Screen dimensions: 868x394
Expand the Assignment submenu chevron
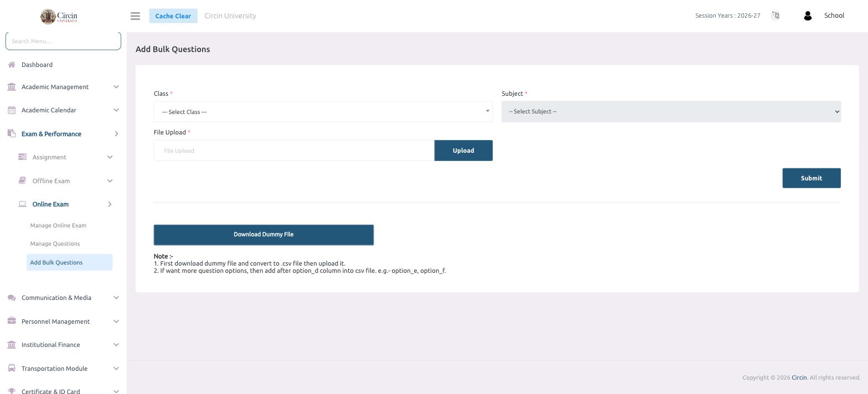click(110, 157)
